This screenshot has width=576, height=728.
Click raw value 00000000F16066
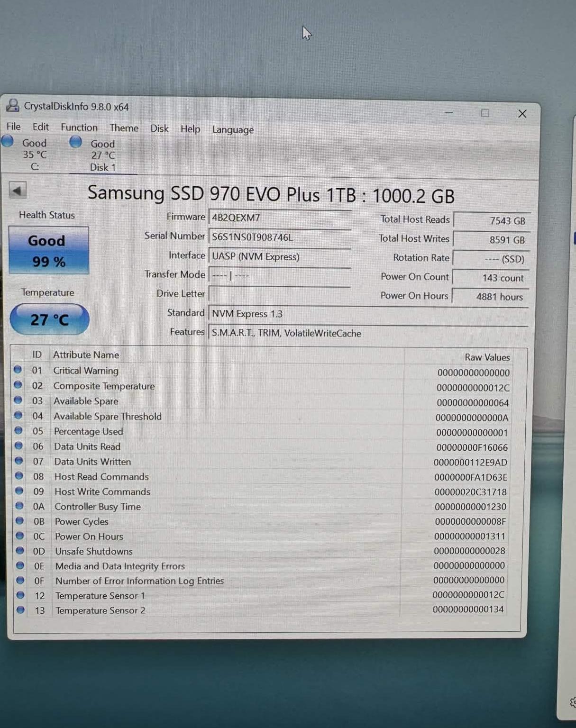click(x=472, y=447)
